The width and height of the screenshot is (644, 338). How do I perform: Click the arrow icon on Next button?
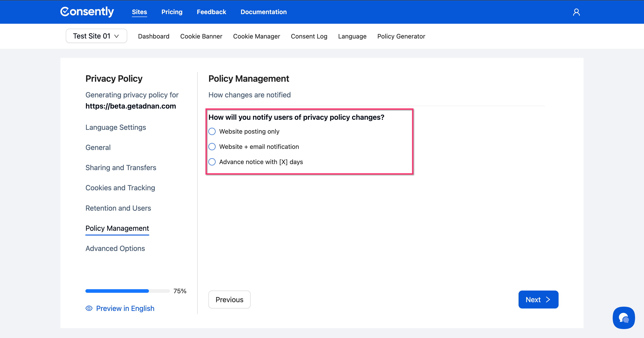[x=548, y=299]
